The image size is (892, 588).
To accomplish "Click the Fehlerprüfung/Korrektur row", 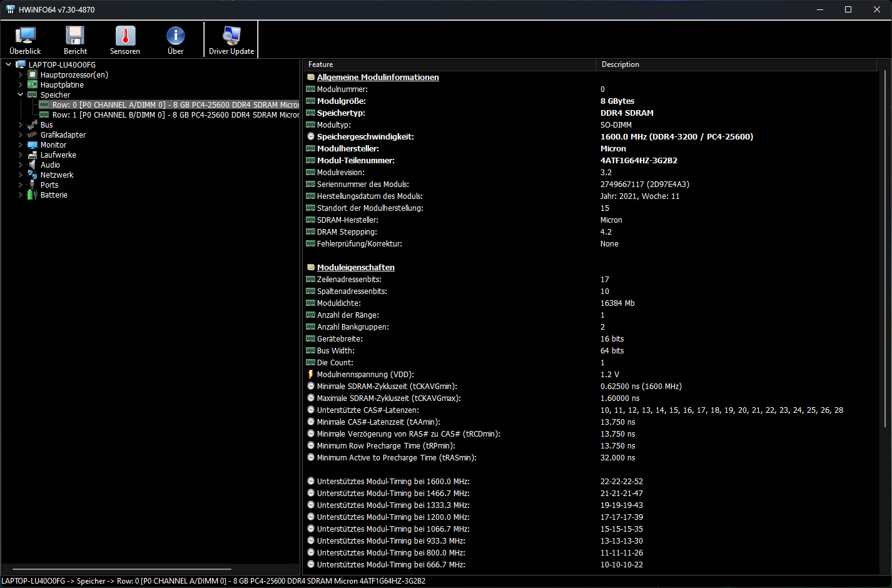I will pyautogui.click(x=591, y=243).
